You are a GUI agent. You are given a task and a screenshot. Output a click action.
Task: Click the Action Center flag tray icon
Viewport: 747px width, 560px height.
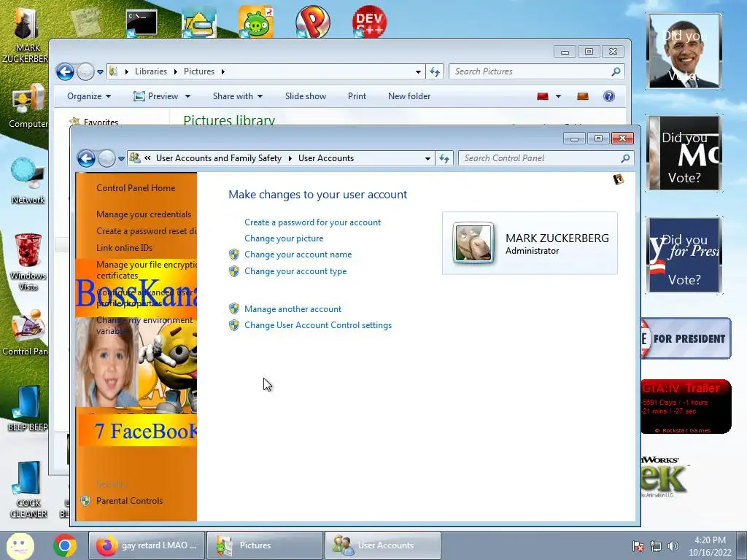(x=638, y=546)
